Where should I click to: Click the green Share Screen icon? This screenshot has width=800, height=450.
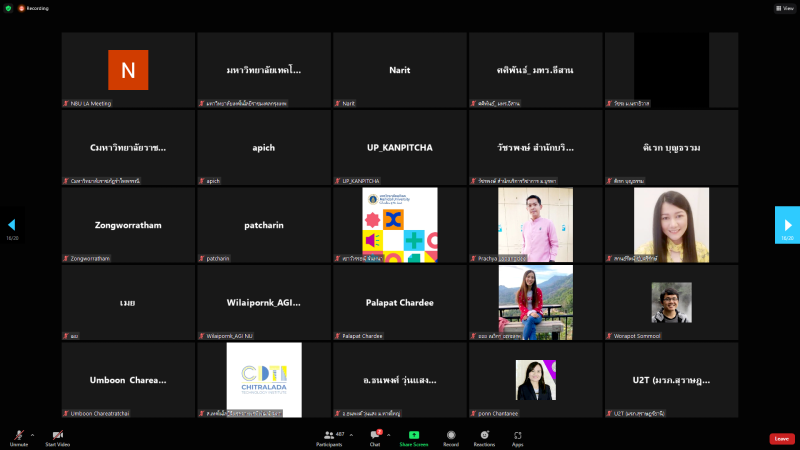[x=413, y=436]
